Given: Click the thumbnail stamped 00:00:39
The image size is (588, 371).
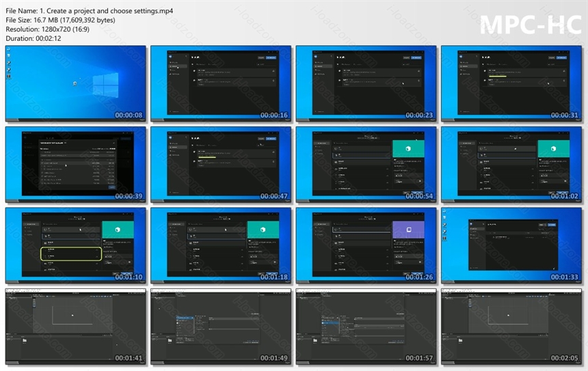Looking at the screenshot, I should pyautogui.click(x=76, y=165).
